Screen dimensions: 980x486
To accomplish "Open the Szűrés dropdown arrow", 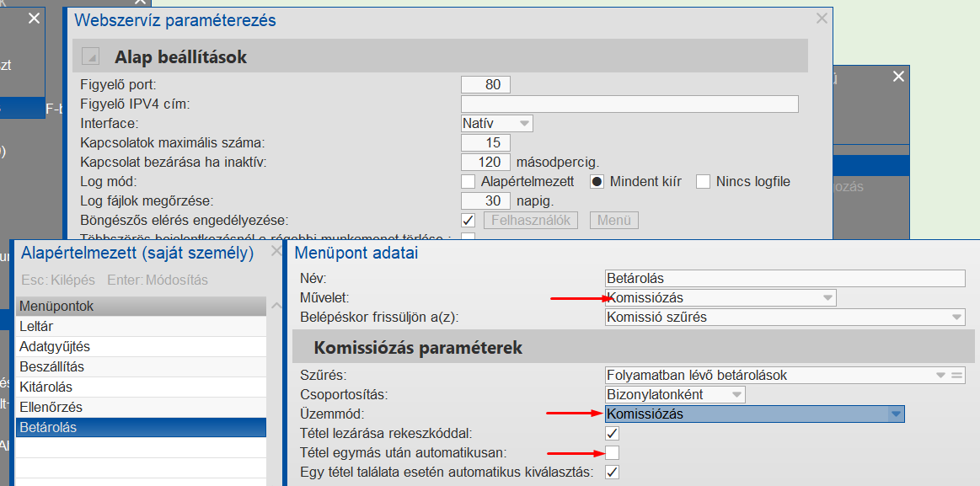I will click(940, 376).
